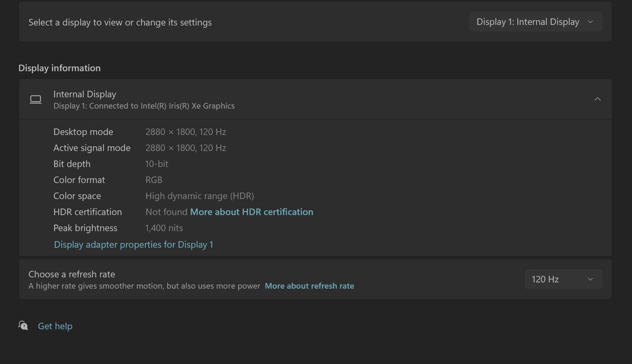The width and height of the screenshot is (632, 364).
Task: Click the Color format label
Action: 79,180
